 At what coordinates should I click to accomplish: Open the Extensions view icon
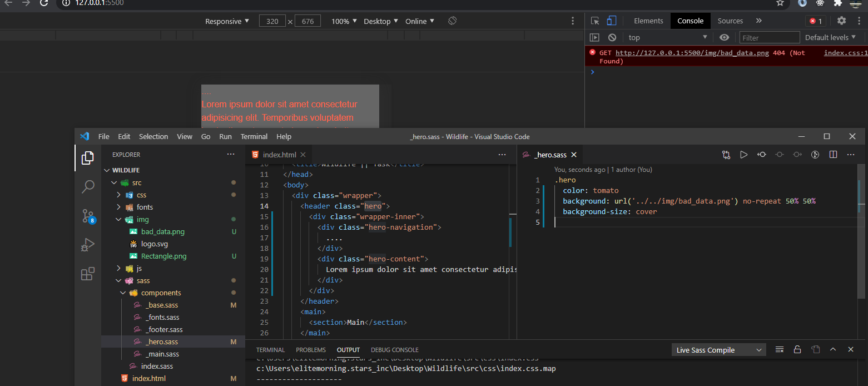click(88, 274)
